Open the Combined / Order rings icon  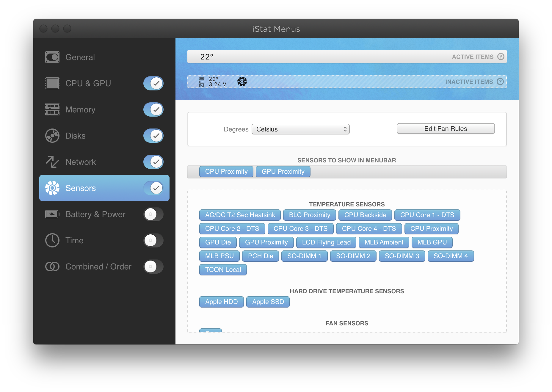tap(52, 266)
